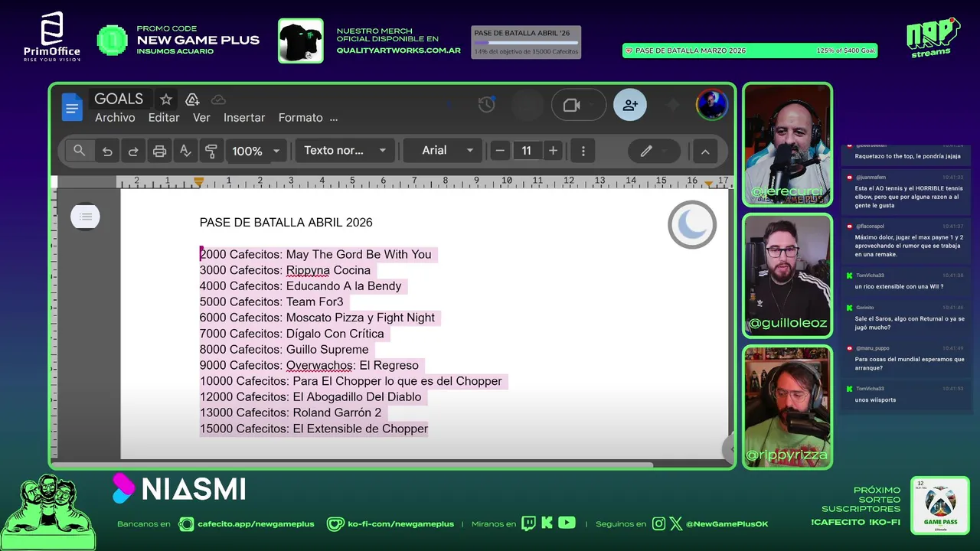The width and height of the screenshot is (980, 551).
Task: Run spelling and grammar check
Action: (x=185, y=152)
